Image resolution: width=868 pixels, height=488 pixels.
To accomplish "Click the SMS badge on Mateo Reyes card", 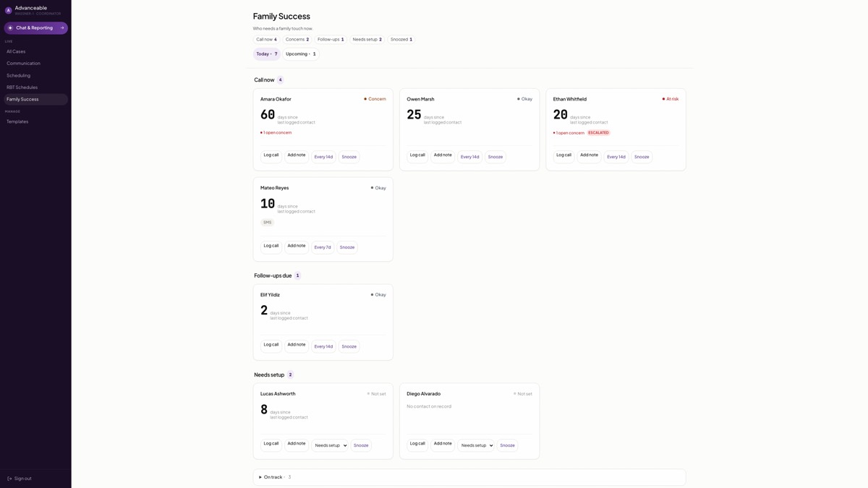I will (268, 223).
